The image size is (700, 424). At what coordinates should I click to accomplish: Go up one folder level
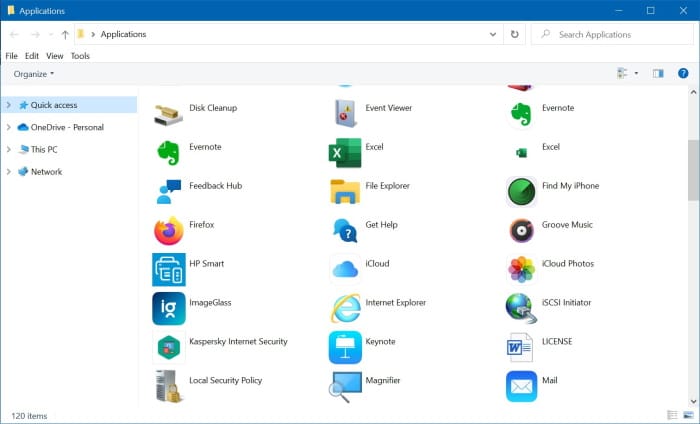pos(65,34)
